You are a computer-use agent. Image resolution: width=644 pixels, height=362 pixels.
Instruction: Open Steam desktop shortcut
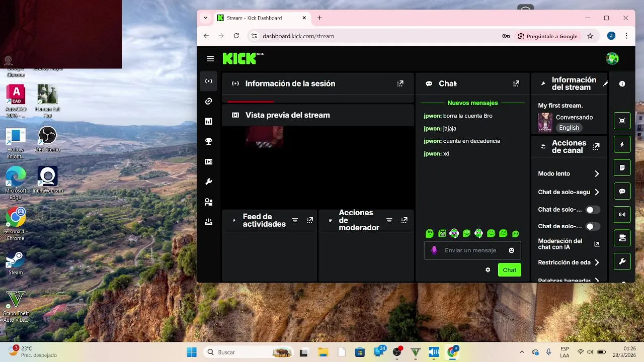coord(16,263)
